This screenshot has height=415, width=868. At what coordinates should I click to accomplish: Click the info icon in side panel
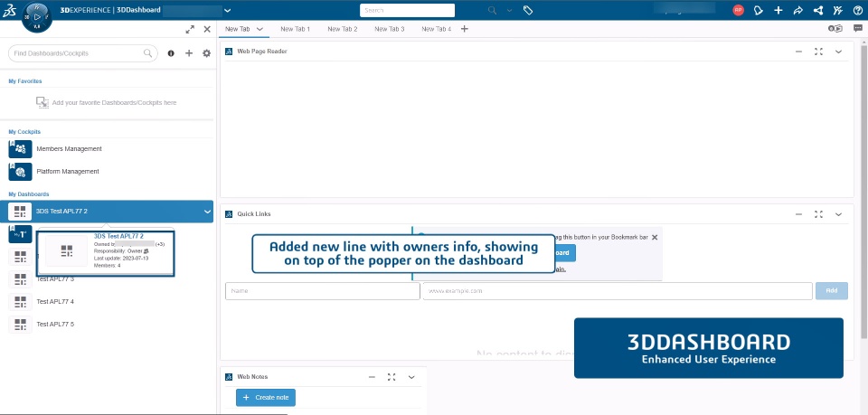pos(171,53)
